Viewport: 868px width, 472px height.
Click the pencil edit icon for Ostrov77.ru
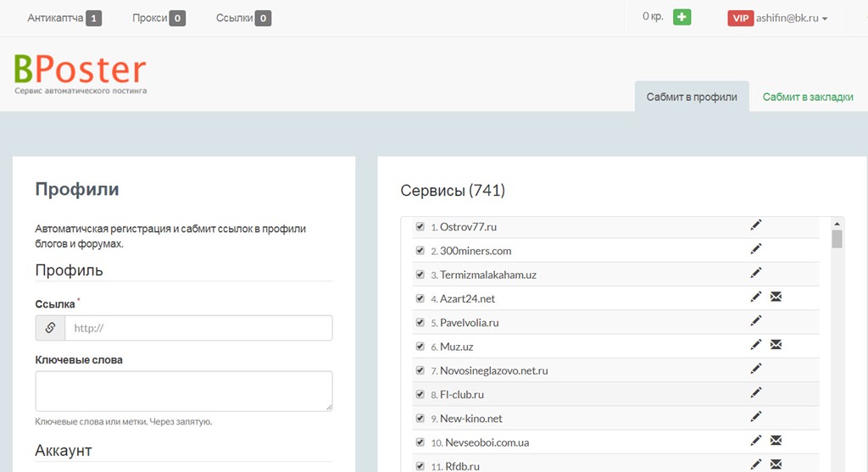point(756,225)
